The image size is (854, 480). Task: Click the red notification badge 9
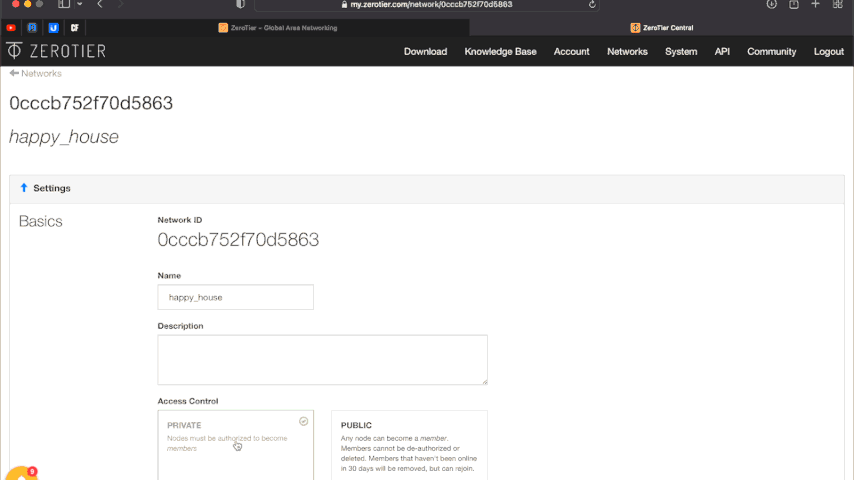pos(32,471)
